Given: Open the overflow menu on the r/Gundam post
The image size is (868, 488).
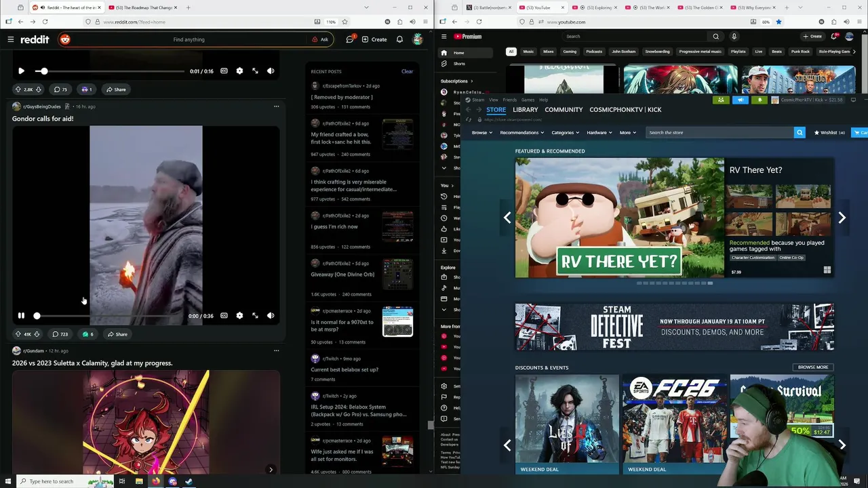Looking at the screenshot, I should click(276, 351).
